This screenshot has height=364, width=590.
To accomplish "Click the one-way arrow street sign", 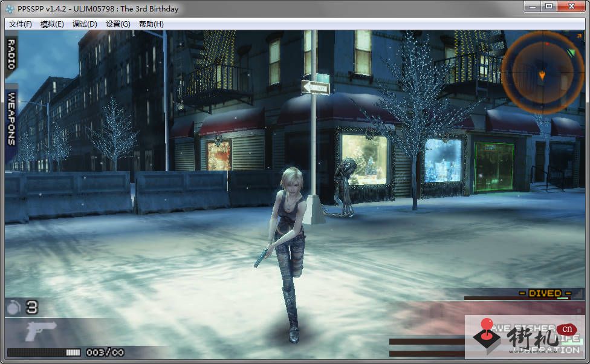I will tap(316, 88).
